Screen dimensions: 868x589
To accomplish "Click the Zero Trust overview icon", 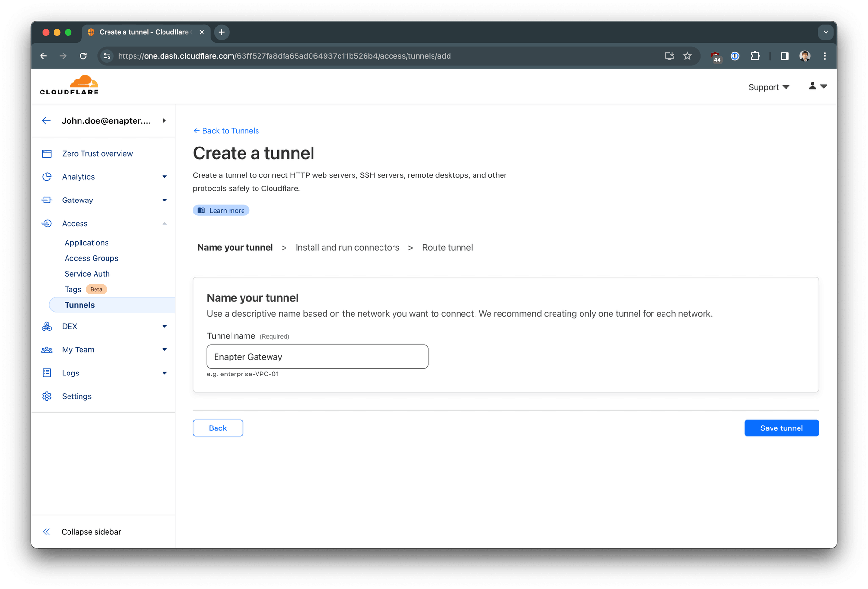I will click(x=47, y=154).
